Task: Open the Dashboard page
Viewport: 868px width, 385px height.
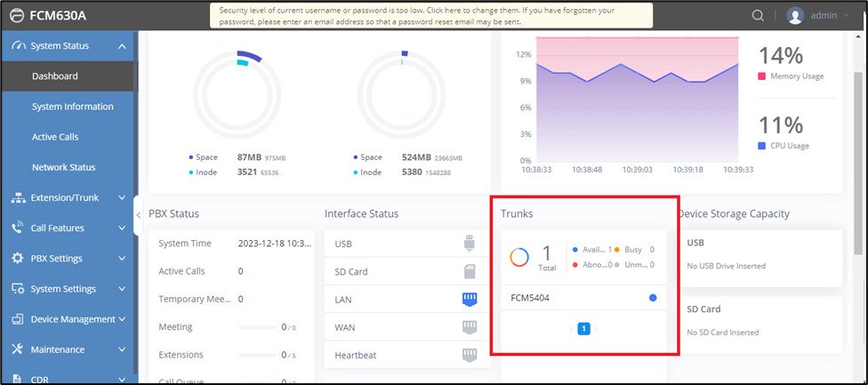Action: point(55,76)
